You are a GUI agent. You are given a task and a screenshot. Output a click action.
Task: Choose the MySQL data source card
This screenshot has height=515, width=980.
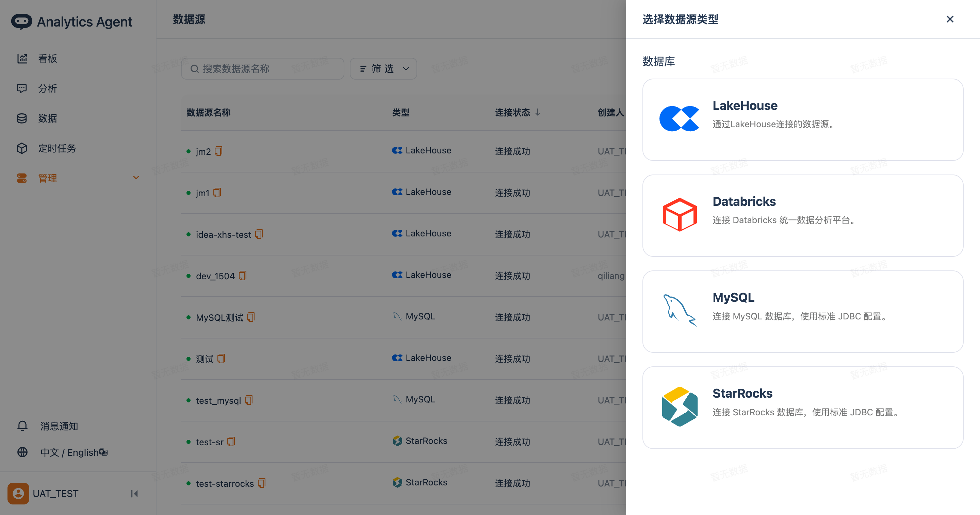(803, 312)
